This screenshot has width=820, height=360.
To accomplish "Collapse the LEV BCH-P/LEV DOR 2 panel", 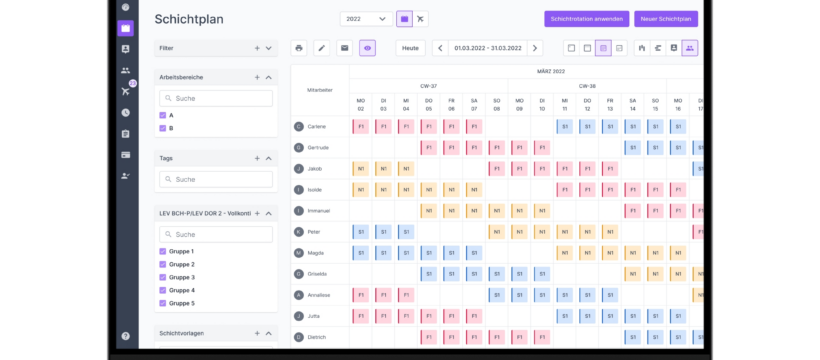I will click(269, 213).
